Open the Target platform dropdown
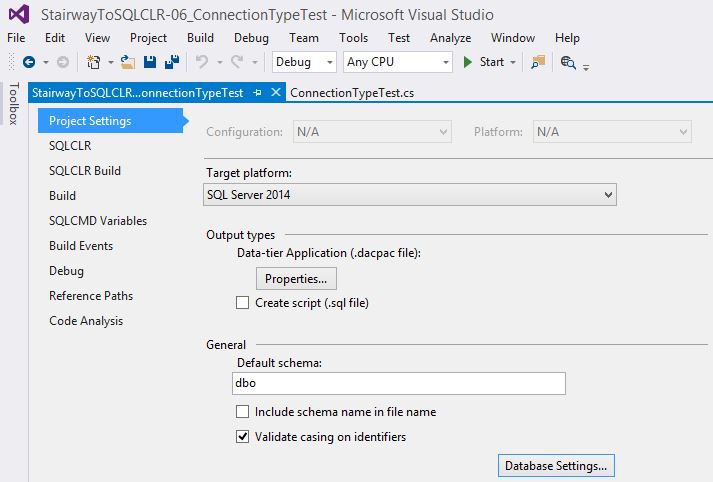Image resolution: width=713 pixels, height=482 pixels. (x=410, y=195)
